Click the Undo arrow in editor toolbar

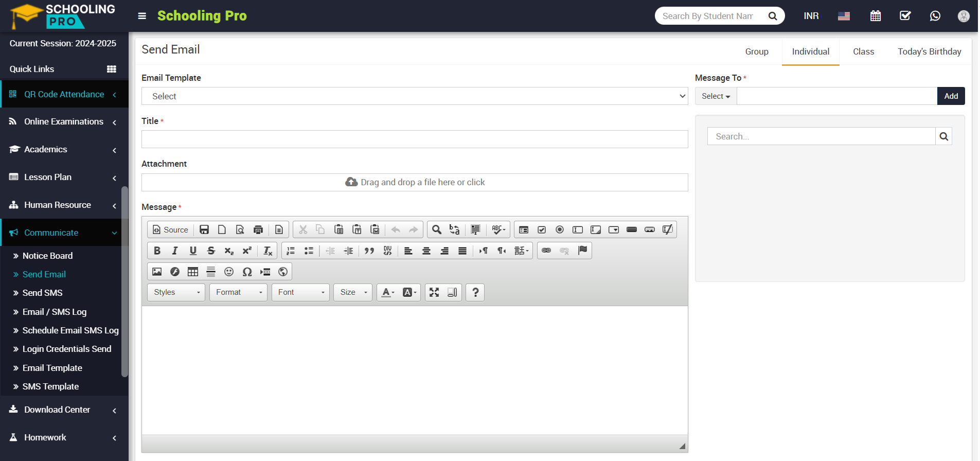pyautogui.click(x=396, y=229)
